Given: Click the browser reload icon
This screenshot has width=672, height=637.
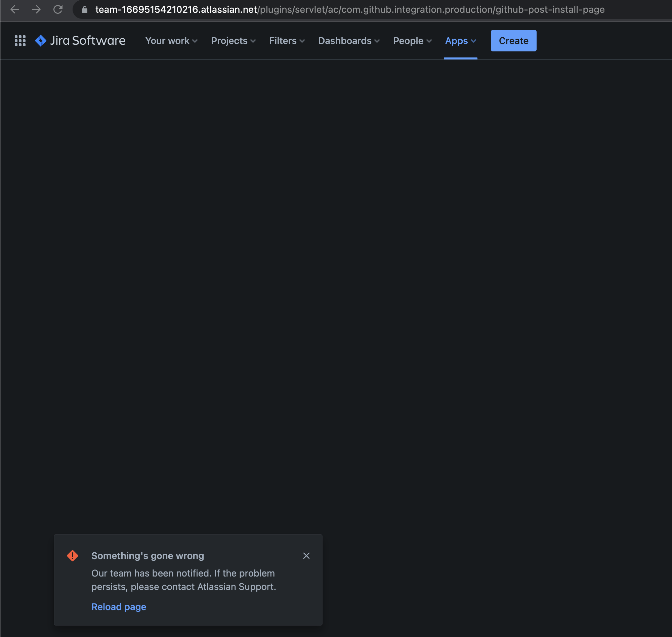Looking at the screenshot, I should [58, 9].
